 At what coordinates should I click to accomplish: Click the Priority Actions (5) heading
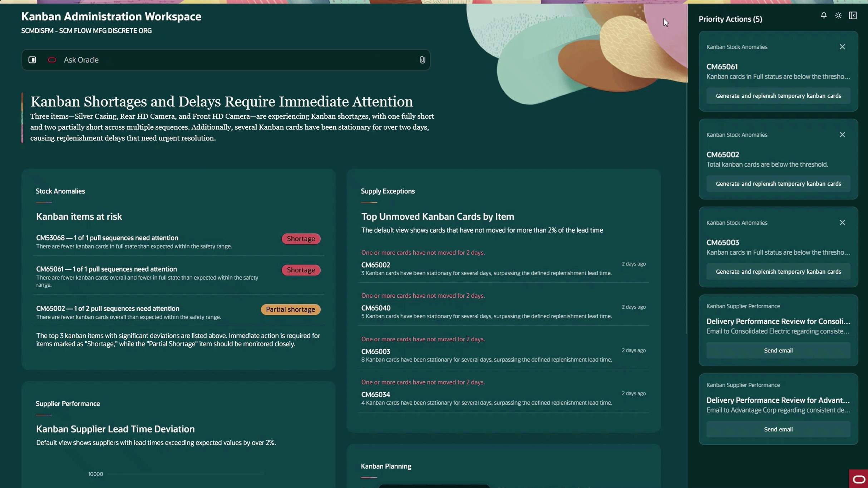pyautogui.click(x=730, y=19)
